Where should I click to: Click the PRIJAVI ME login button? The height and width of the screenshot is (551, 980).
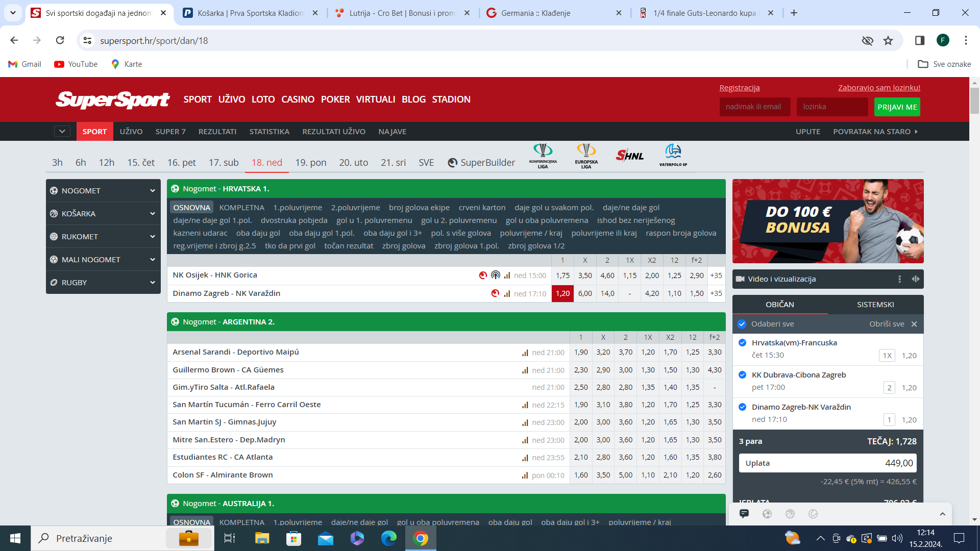click(897, 107)
